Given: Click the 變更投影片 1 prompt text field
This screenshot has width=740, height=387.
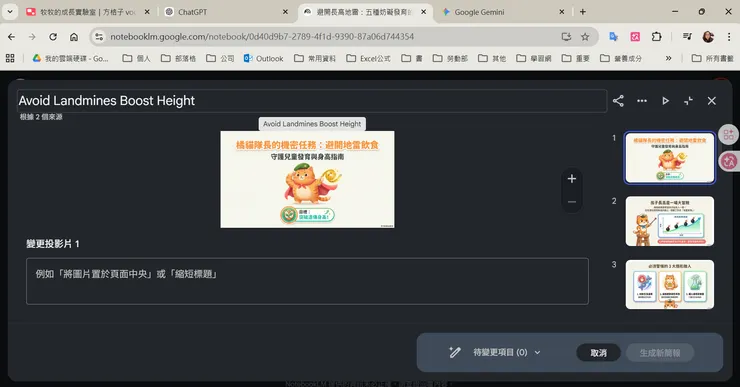Looking at the screenshot, I should coord(307,281).
